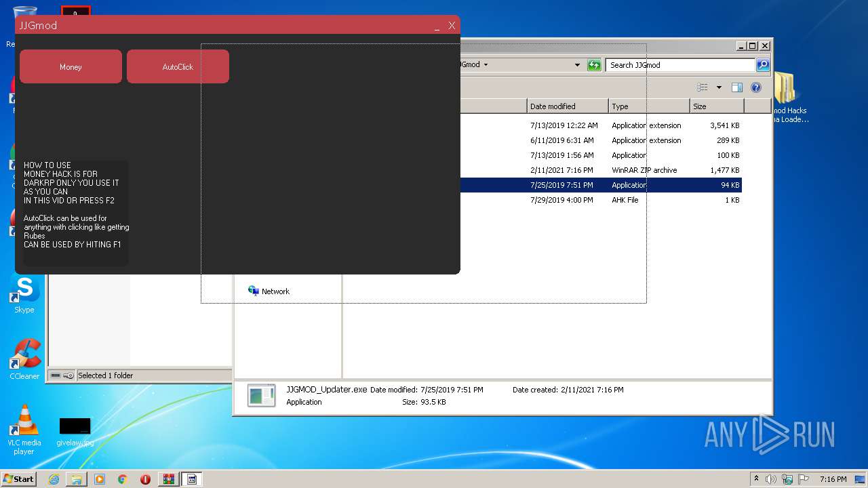Show hidden tray icons arrow

pyautogui.click(x=756, y=479)
